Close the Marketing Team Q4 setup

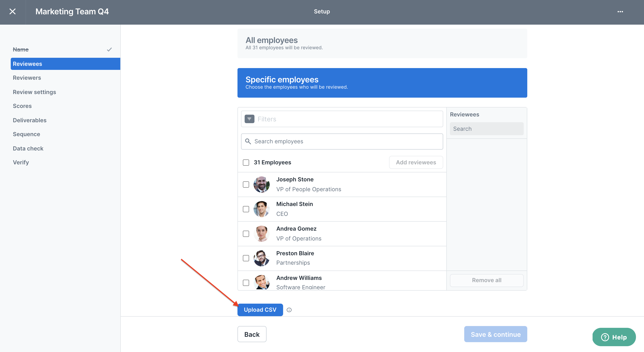tap(13, 11)
